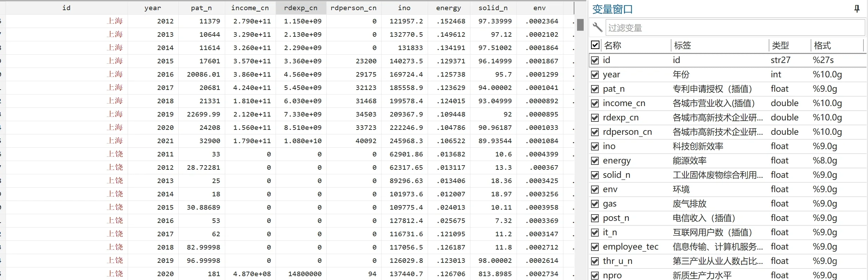The image size is (868, 280).
Task: Select the solid_n column header in data grid
Action: [x=493, y=8]
